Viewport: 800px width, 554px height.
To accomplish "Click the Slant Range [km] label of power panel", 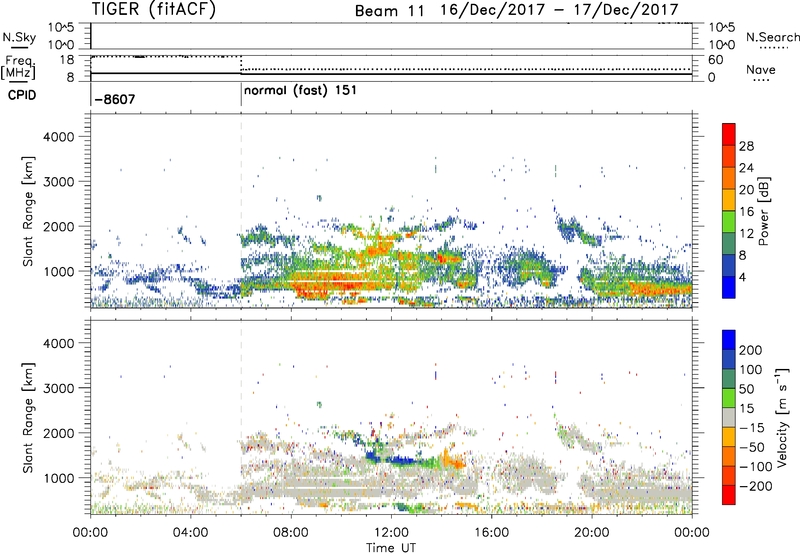I will [x=28, y=211].
